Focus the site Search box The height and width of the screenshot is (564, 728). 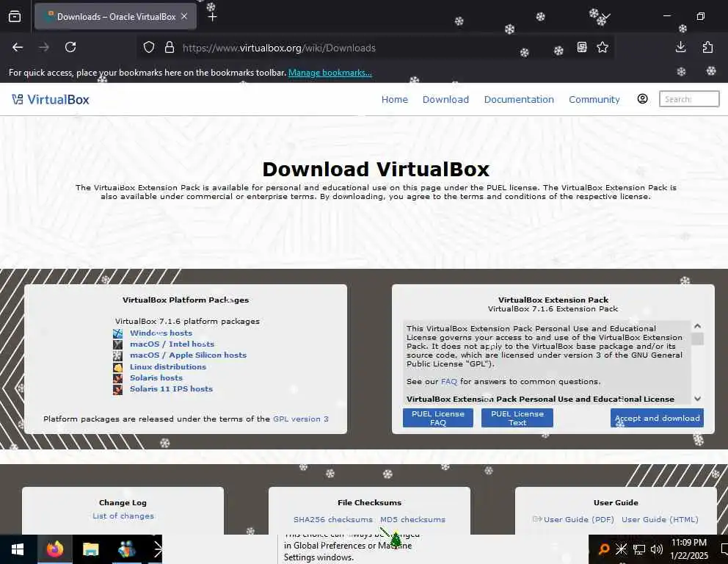[689, 99]
